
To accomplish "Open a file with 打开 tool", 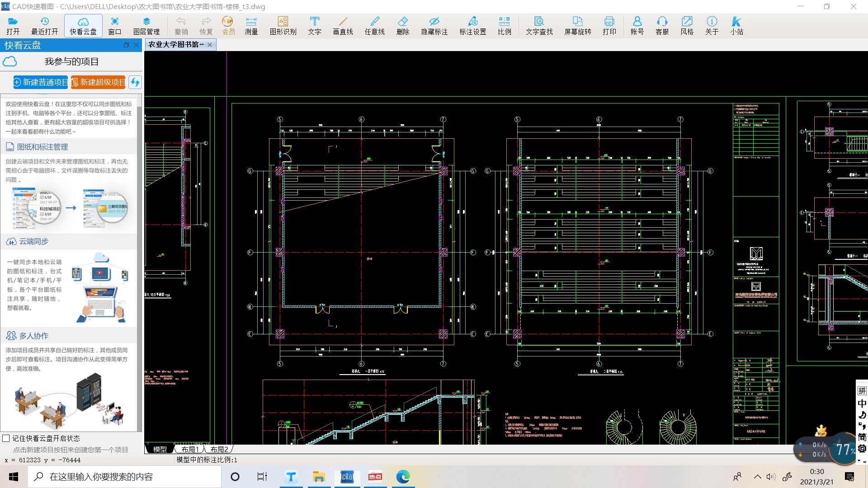I will (13, 26).
